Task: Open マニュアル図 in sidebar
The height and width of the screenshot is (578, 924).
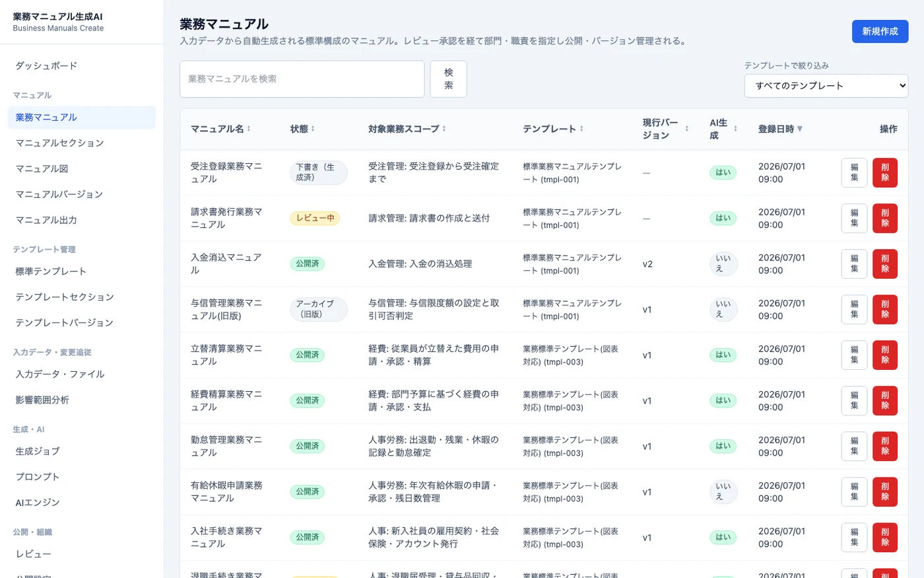Action: point(82,169)
